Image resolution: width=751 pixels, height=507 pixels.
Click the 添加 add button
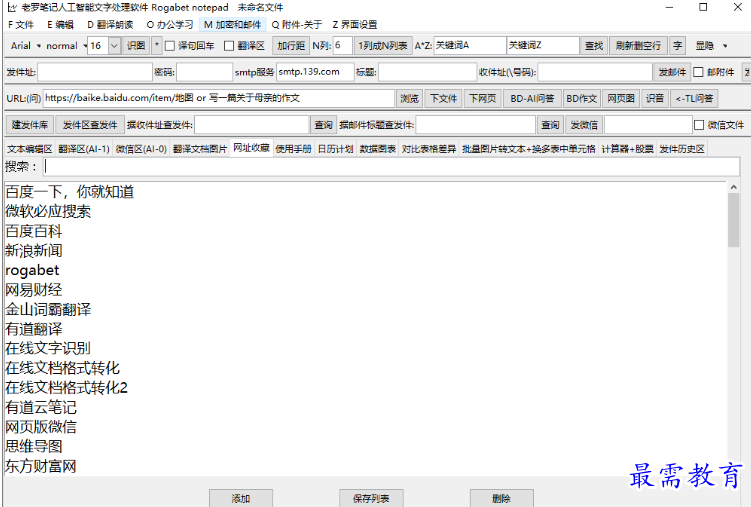click(x=241, y=498)
